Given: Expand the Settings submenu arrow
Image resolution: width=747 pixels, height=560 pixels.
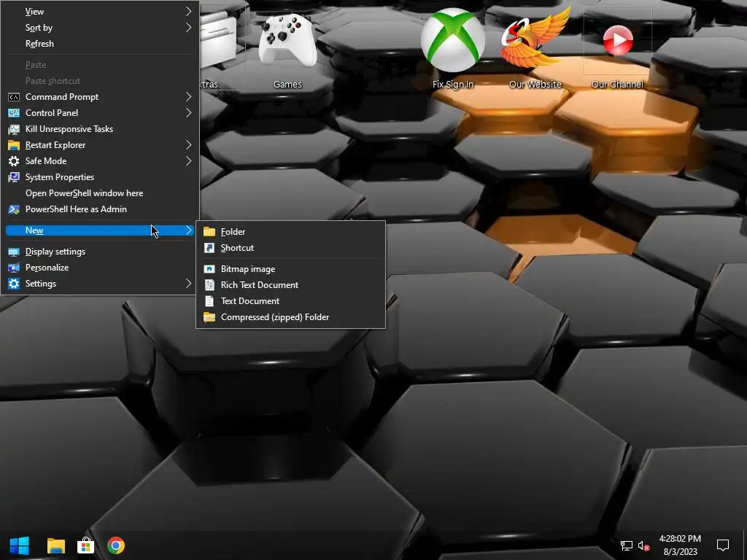Looking at the screenshot, I should [189, 284].
